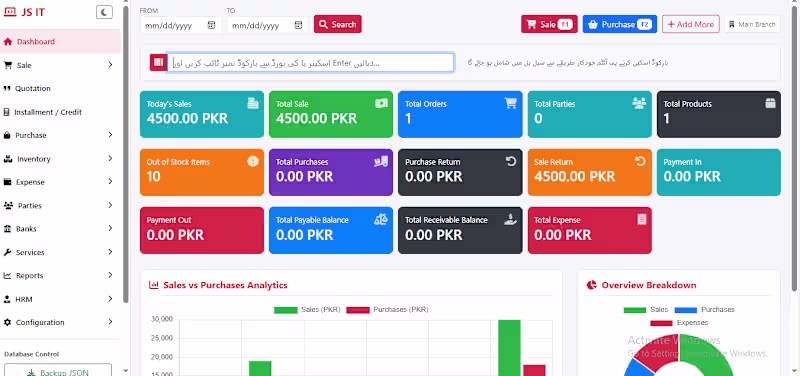Image resolution: width=800 pixels, height=376 pixels.
Task: Click the Banks building icon
Action: pyautogui.click(x=8, y=229)
